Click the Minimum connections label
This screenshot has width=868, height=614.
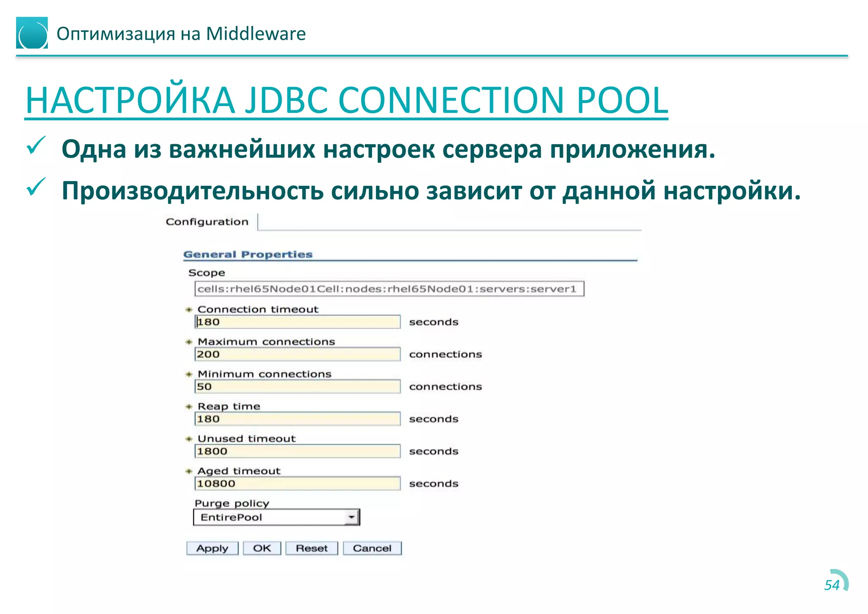pyautogui.click(x=264, y=374)
